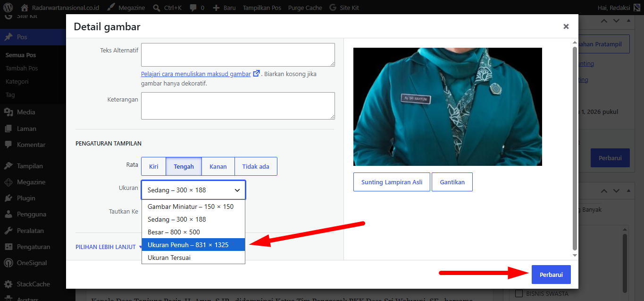Screen dimensions: 644x301
Task: Click the dialog vertical scrollbar
Action: click(574, 147)
